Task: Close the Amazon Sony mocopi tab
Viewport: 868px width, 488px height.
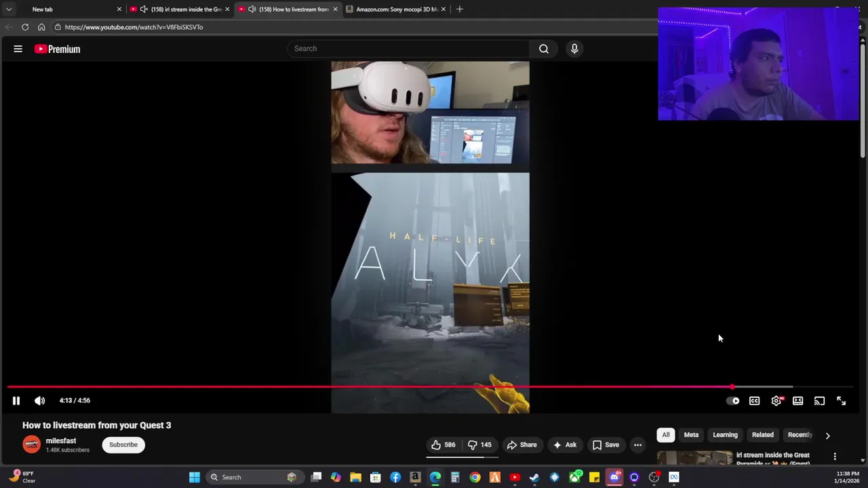Action: pyautogui.click(x=443, y=9)
